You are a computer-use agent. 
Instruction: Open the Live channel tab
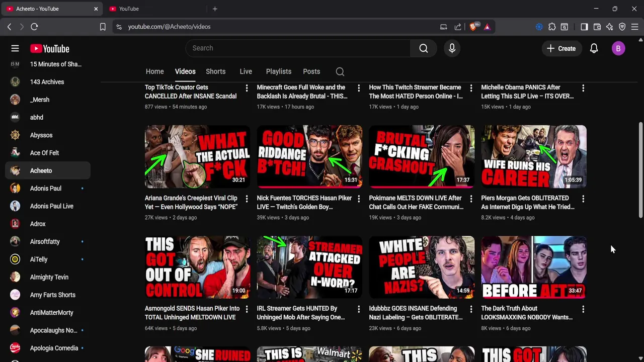(246, 71)
